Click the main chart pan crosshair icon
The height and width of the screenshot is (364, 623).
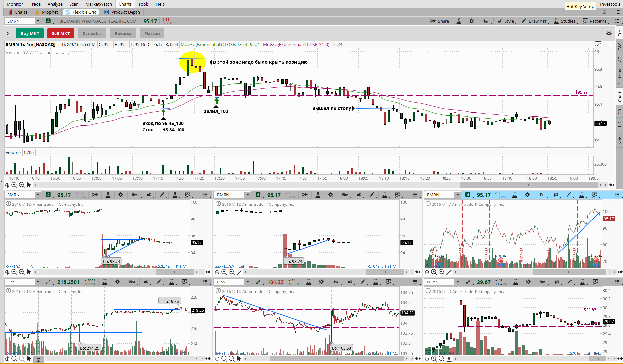coord(7,185)
